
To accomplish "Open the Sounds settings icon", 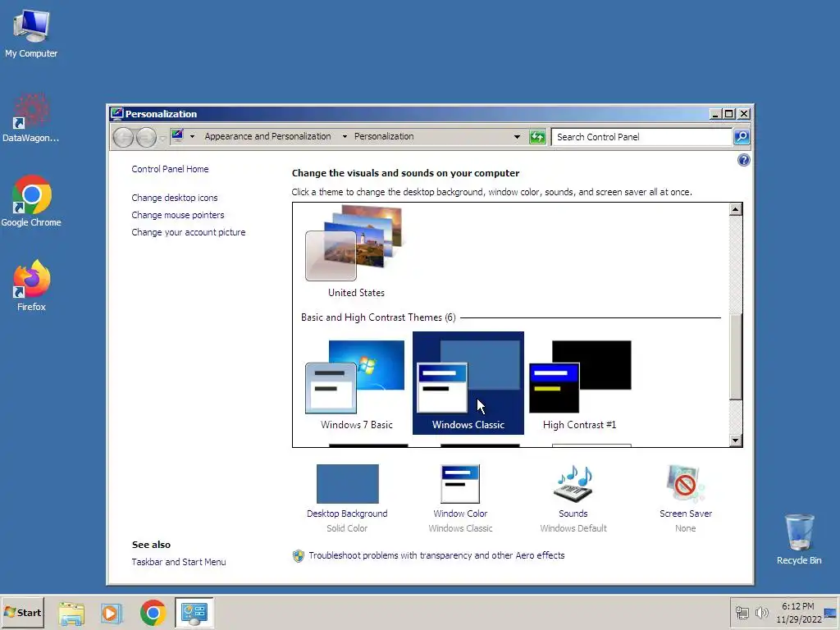I will coord(573,483).
